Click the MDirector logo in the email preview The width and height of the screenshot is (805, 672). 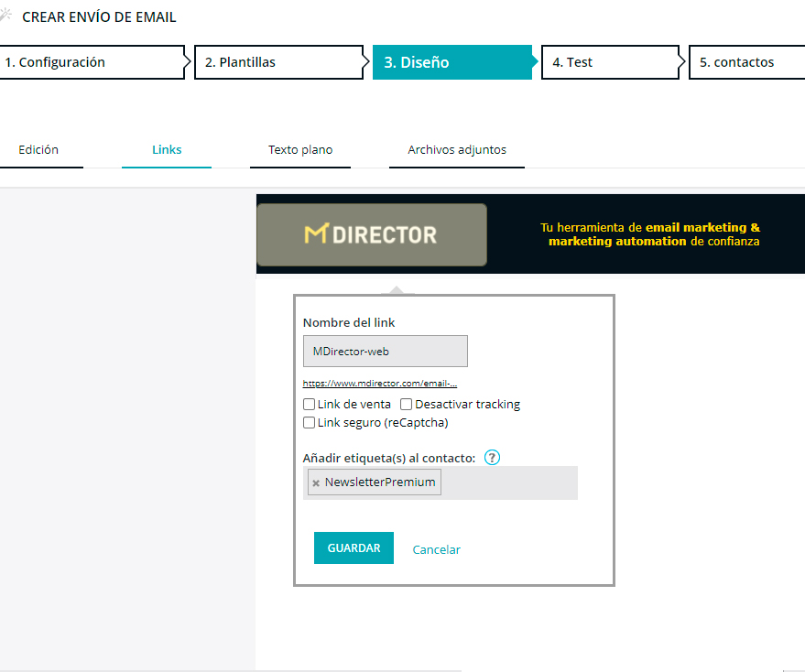point(372,234)
